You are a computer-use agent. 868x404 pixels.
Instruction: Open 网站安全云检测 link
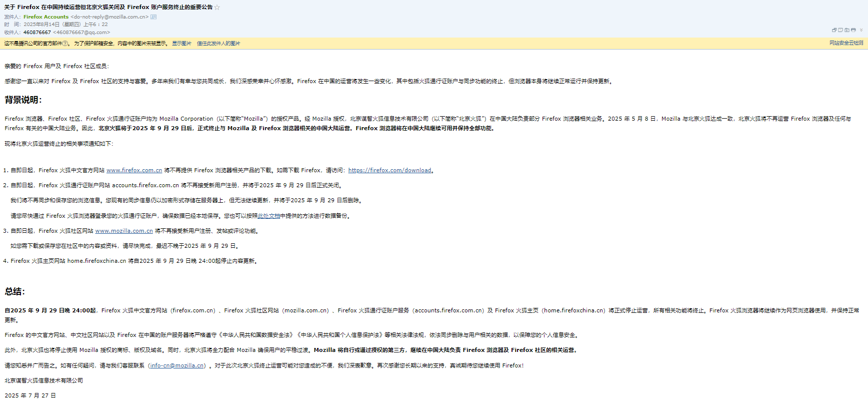(846, 43)
